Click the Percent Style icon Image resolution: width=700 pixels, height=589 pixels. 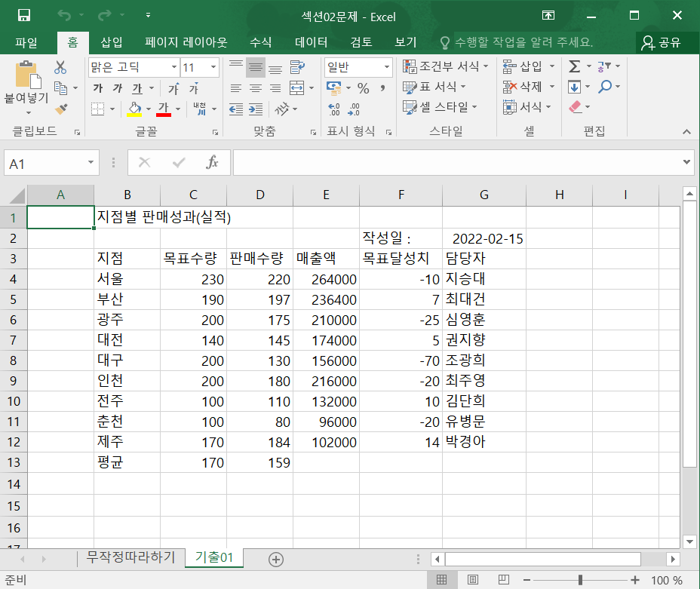(x=364, y=88)
